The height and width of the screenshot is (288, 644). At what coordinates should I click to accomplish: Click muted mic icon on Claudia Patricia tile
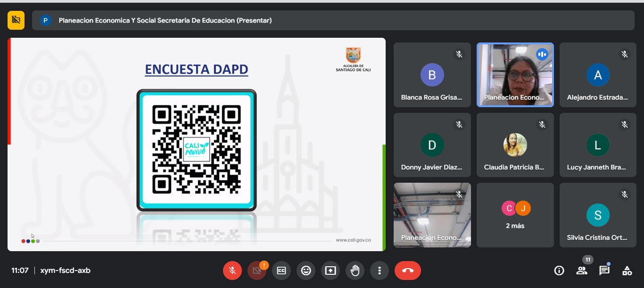[x=542, y=125]
